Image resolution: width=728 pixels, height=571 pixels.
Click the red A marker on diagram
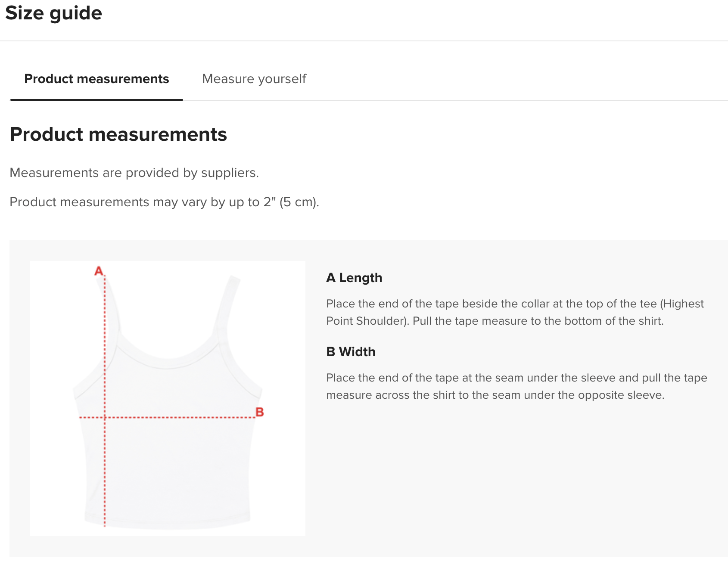tap(99, 271)
